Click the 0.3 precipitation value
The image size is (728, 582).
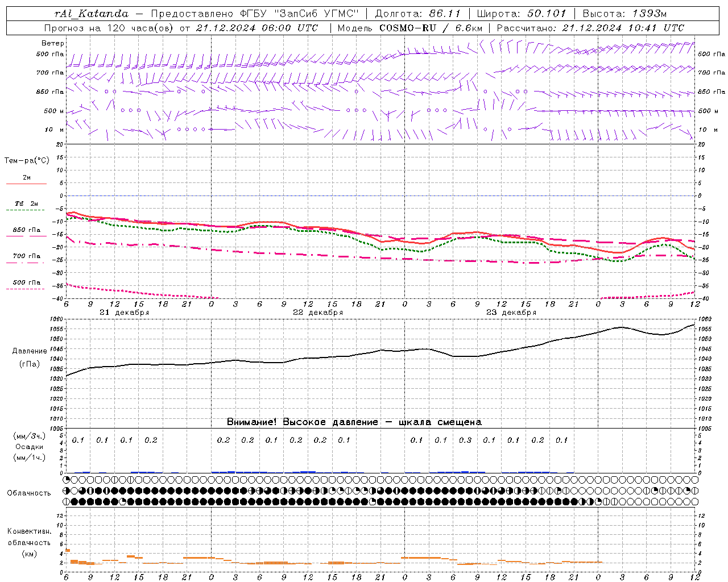click(465, 440)
